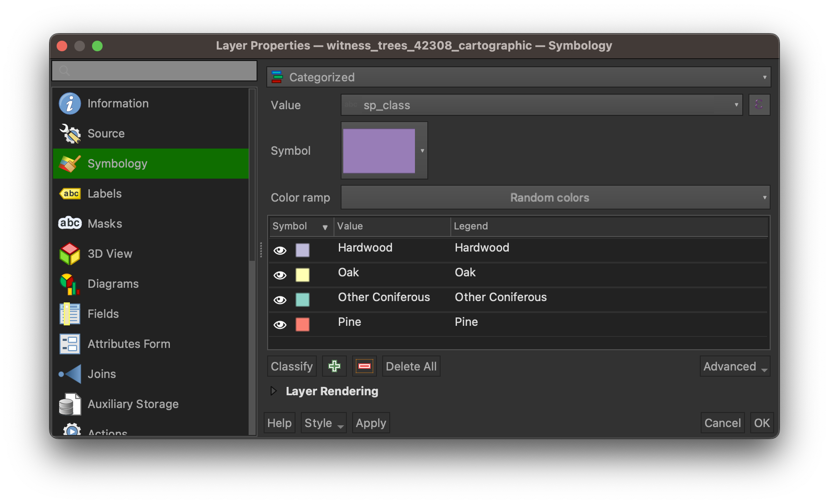Image resolution: width=829 pixels, height=504 pixels.
Task: Click the Pine red color swatch
Action: point(303,325)
